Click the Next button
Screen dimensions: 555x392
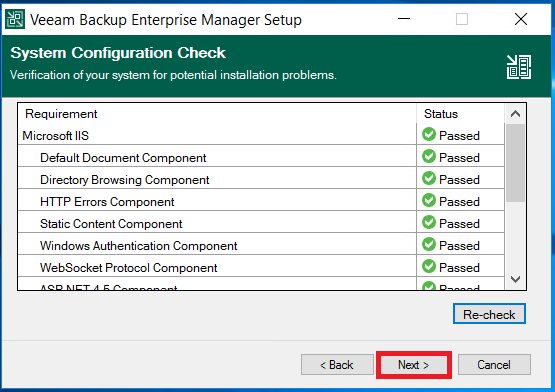(413, 365)
